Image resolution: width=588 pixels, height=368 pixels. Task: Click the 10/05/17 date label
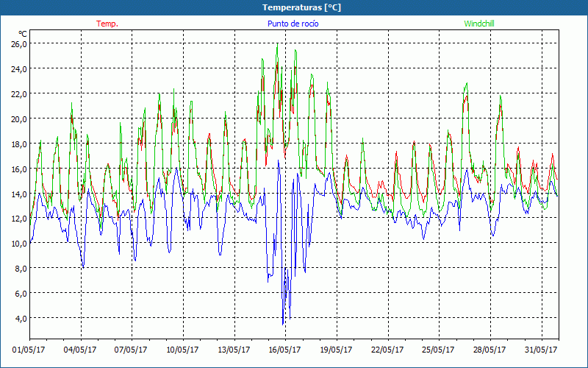coord(182,350)
